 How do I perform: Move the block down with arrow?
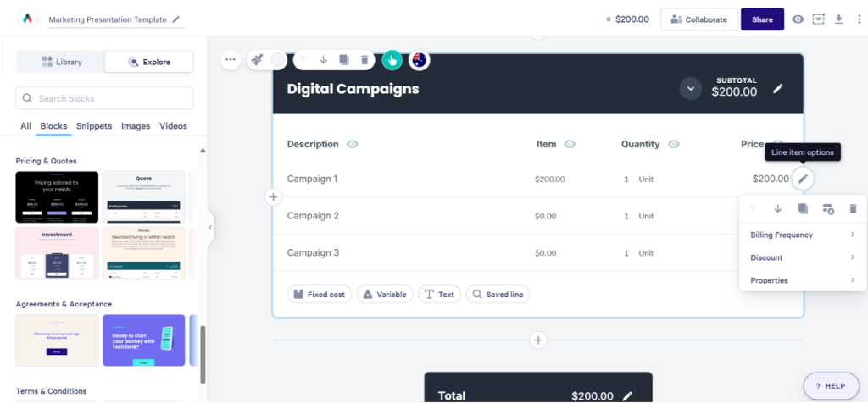323,60
